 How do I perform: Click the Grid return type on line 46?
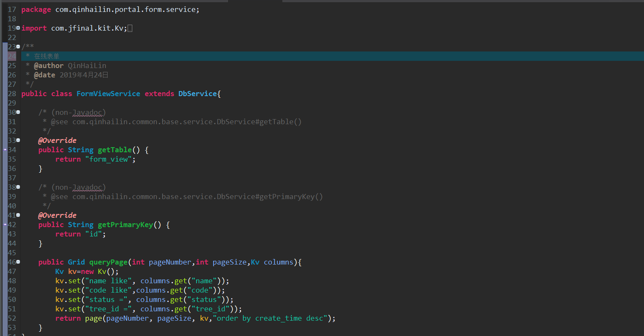click(76, 262)
